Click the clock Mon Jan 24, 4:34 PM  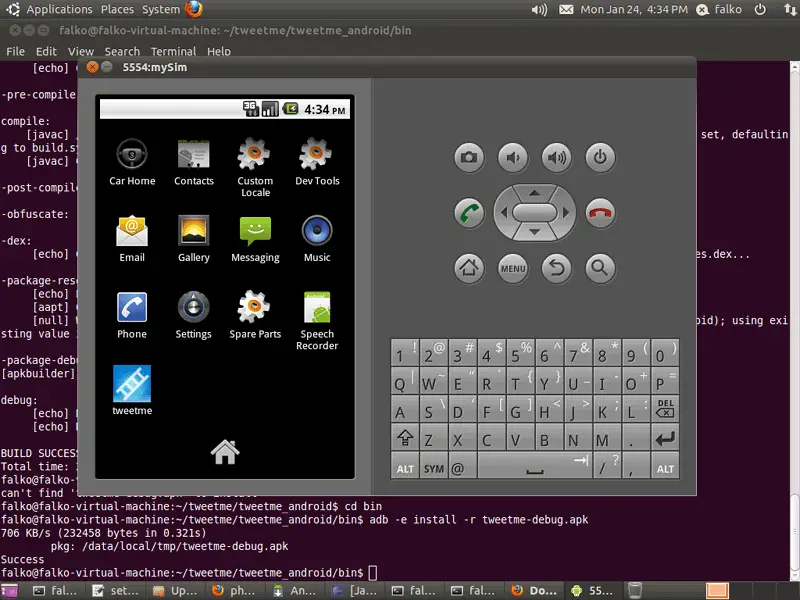click(634, 9)
